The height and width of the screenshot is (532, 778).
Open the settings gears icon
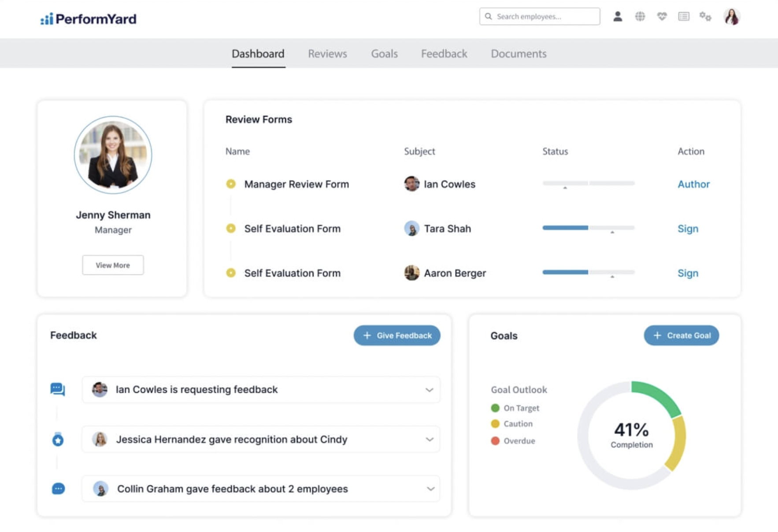[705, 16]
